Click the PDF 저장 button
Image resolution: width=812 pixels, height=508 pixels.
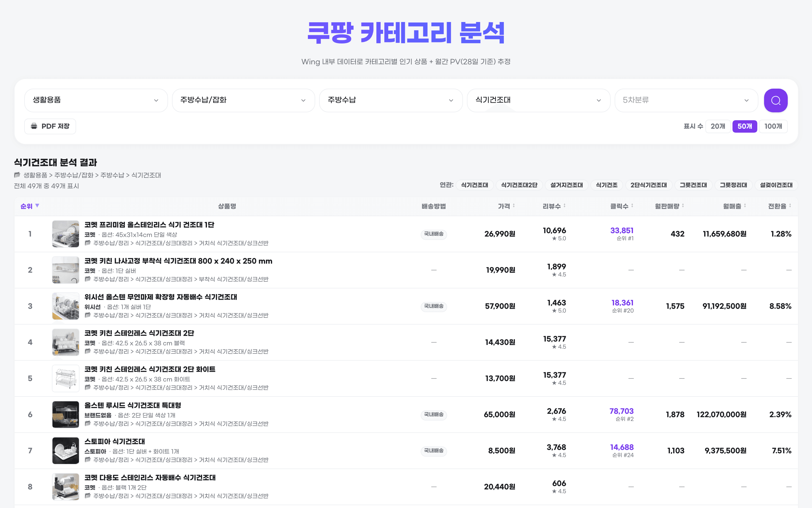tap(50, 126)
